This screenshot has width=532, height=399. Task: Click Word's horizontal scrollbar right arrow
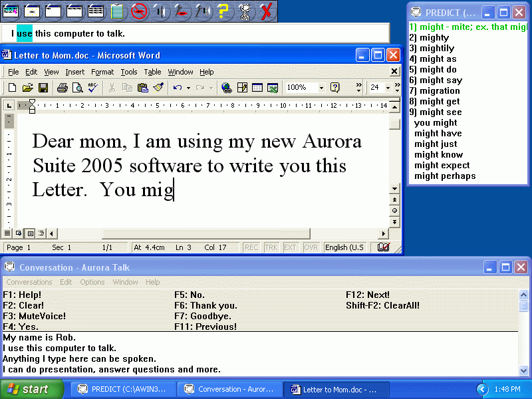click(383, 233)
